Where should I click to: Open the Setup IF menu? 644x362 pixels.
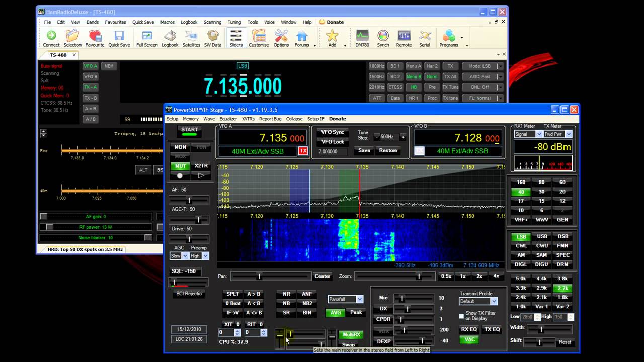pos(316,119)
